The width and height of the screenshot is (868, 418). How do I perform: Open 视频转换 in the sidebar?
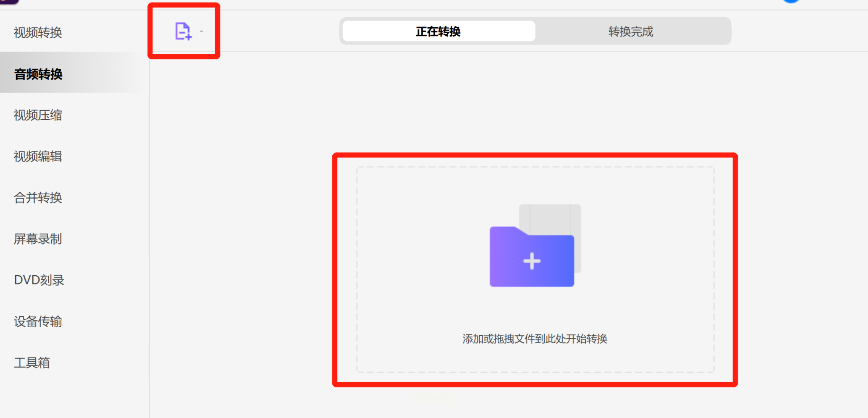click(38, 33)
